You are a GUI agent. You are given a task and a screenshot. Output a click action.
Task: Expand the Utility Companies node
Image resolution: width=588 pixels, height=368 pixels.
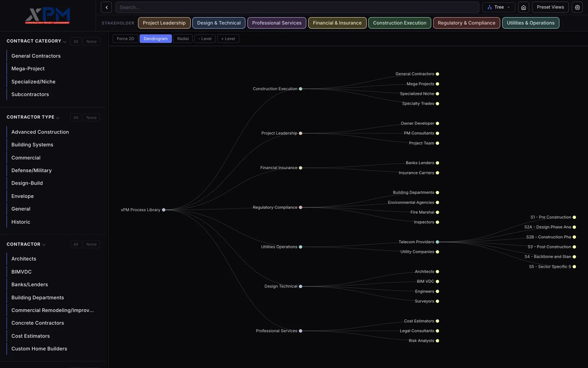437,252
